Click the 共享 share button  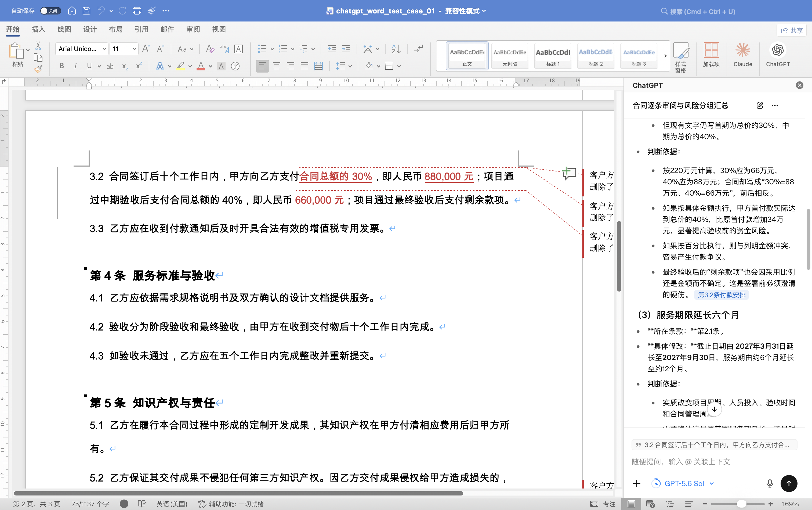coord(791,30)
